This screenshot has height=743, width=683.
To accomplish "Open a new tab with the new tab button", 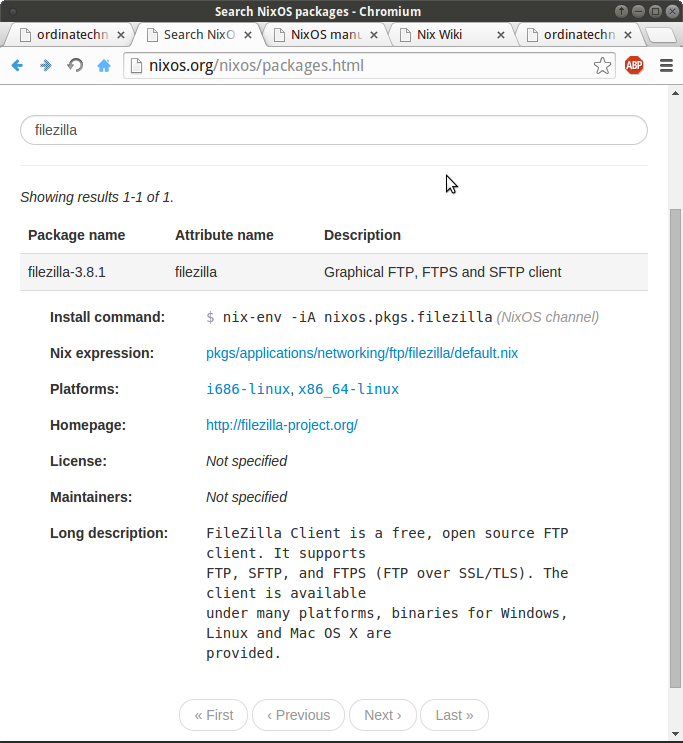I will (x=661, y=35).
